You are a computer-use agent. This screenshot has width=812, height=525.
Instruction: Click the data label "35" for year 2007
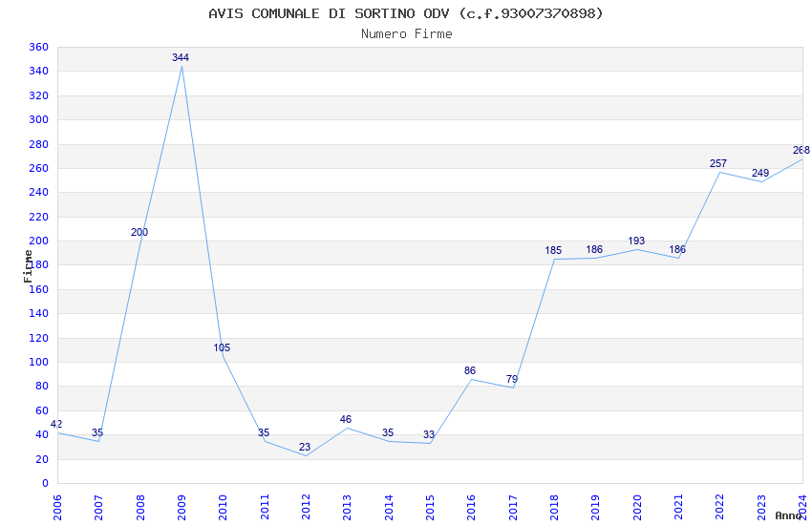click(x=97, y=432)
